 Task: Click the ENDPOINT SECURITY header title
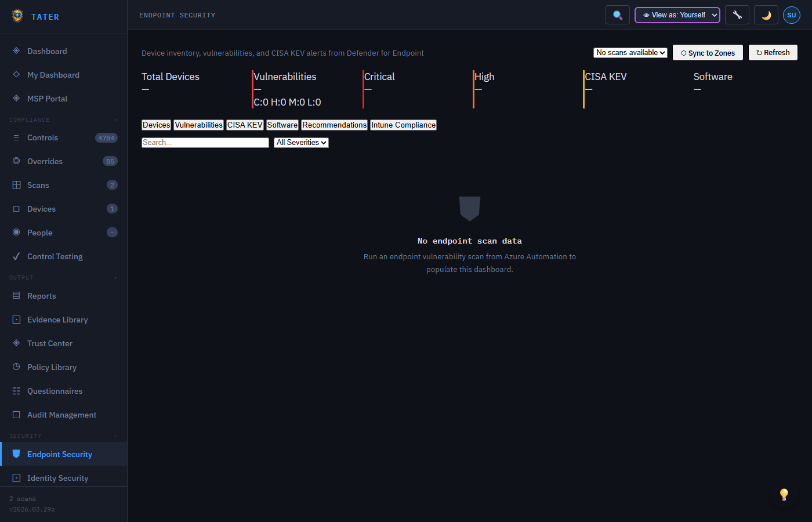click(x=177, y=15)
